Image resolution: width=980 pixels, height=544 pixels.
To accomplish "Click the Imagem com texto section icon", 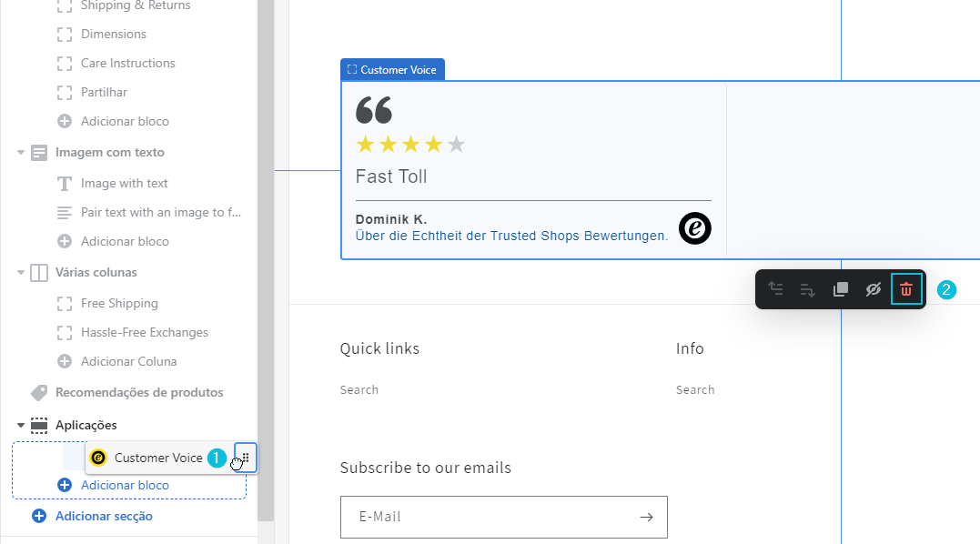I will click(x=39, y=153).
